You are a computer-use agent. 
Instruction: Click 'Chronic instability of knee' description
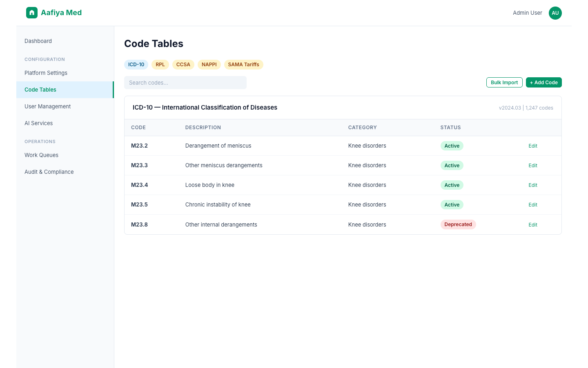218,204
